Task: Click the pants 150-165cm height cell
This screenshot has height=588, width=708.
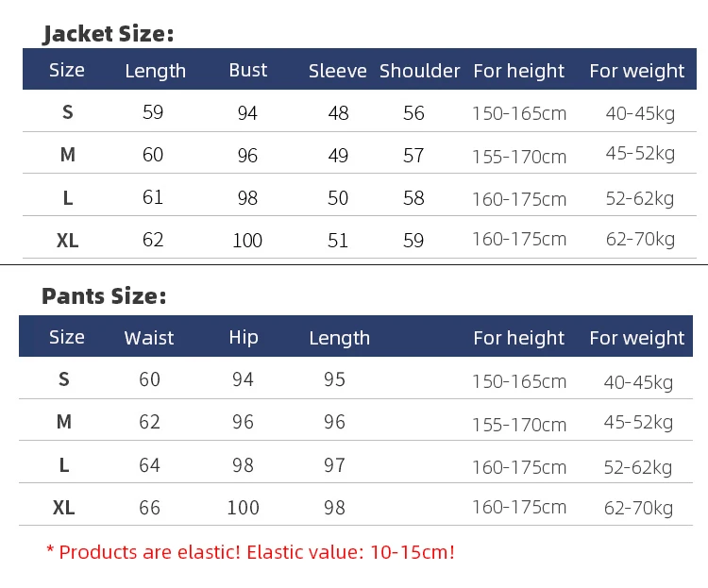Action: (519, 381)
